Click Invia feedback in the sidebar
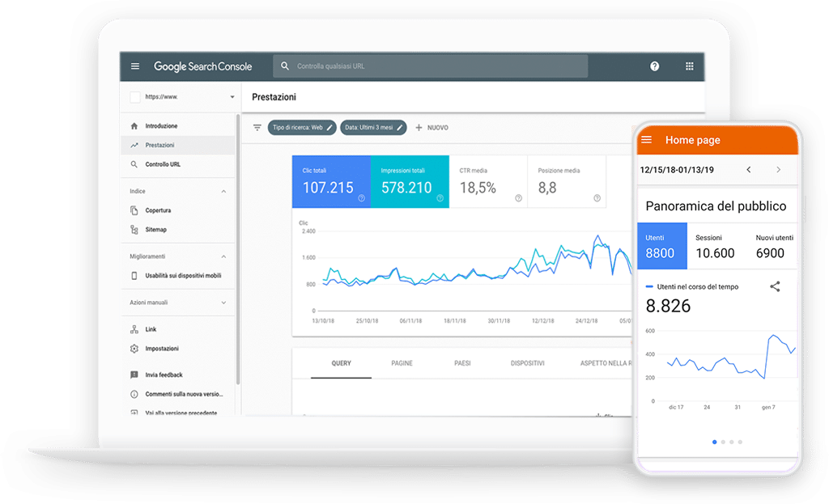The width and height of the screenshot is (829, 504). pyautogui.click(x=177, y=375)
